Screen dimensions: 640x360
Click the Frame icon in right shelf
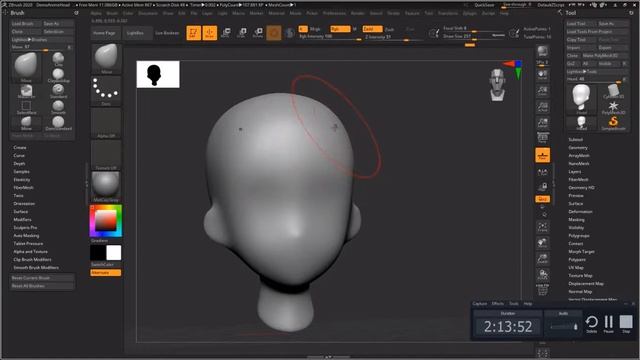[x=542, y=227]
